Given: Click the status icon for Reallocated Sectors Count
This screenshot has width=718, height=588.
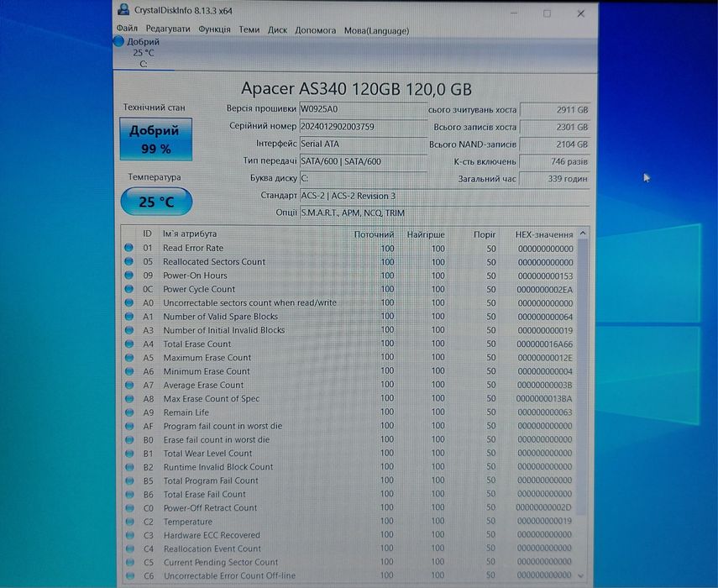Looking at the screenshot, I should [128, 261].
